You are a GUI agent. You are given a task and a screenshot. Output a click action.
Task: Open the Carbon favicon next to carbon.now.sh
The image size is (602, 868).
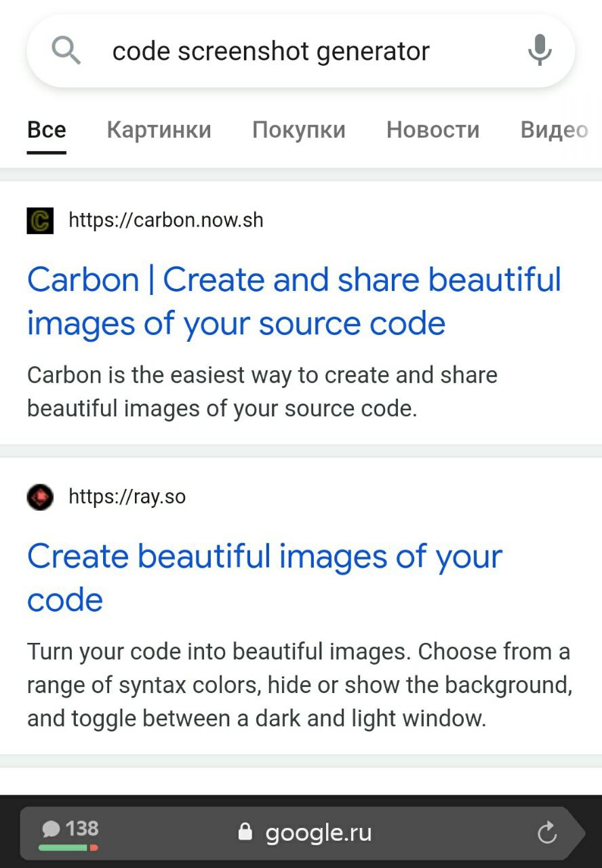click(x=40, y=221)
